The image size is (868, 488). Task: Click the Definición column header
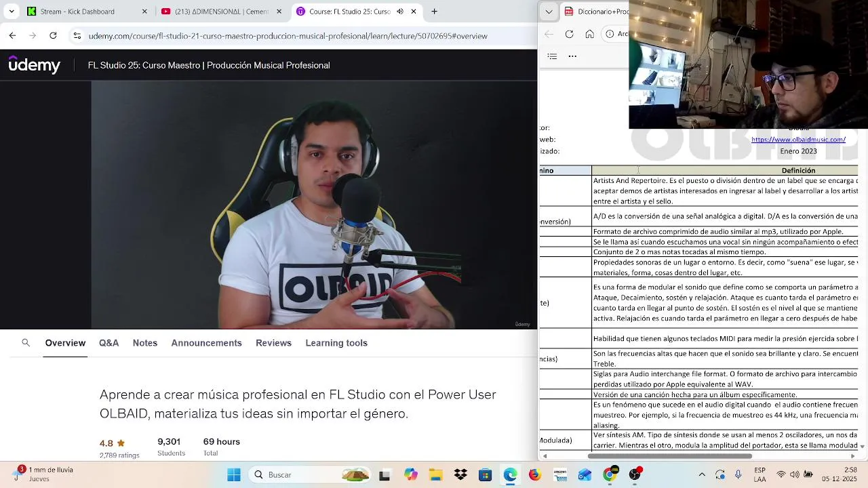pyautogui.click(x=798, y=171)
